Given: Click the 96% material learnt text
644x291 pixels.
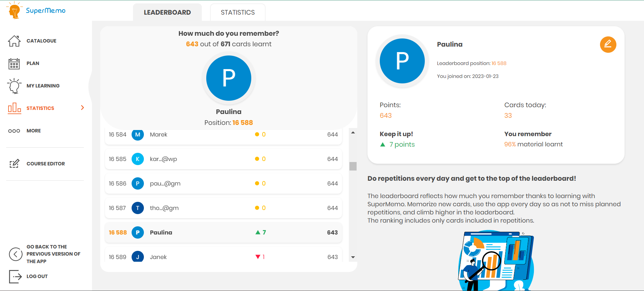Looking at the screenshot, I should (534, 144).
